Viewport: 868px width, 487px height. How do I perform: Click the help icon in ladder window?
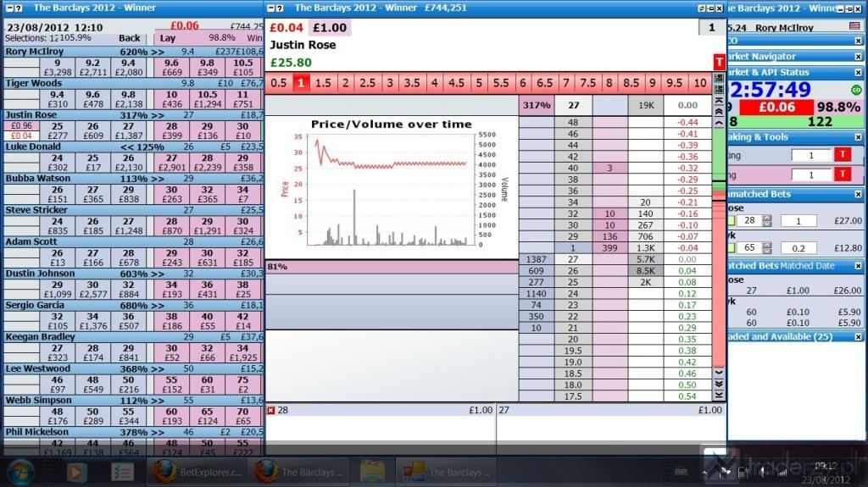pos(280,8)
